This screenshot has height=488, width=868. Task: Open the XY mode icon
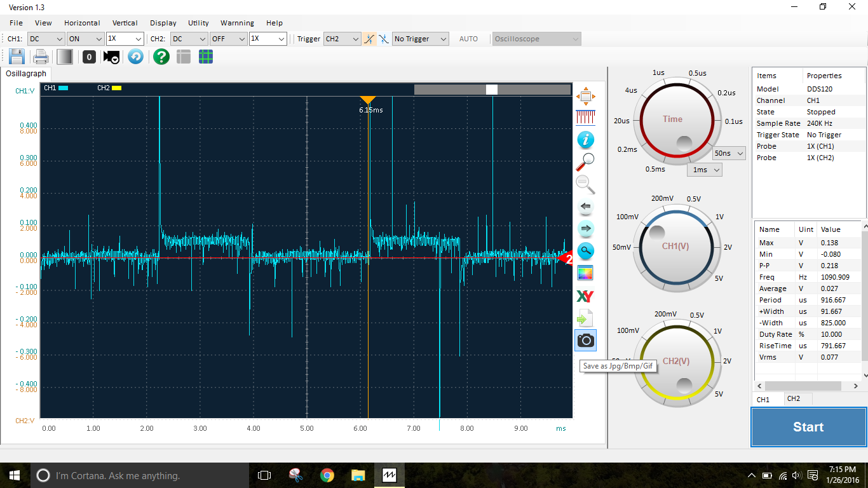pos(585,296)
